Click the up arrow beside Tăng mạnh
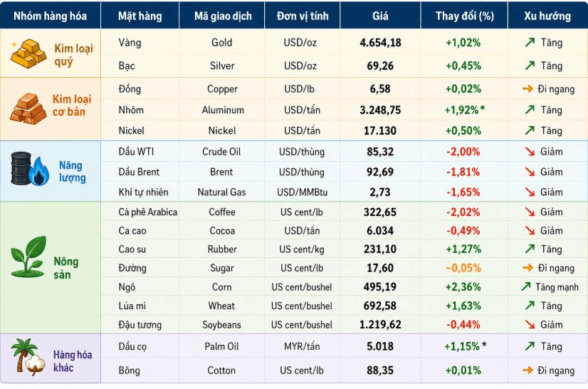This screenshot has height=389, width=588. click(x=526, y=287)
